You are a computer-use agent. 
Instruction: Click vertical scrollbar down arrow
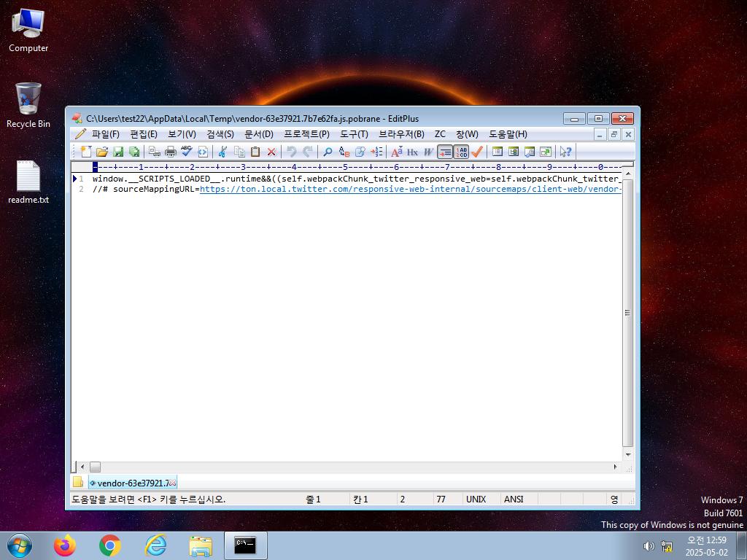point(628,455)
